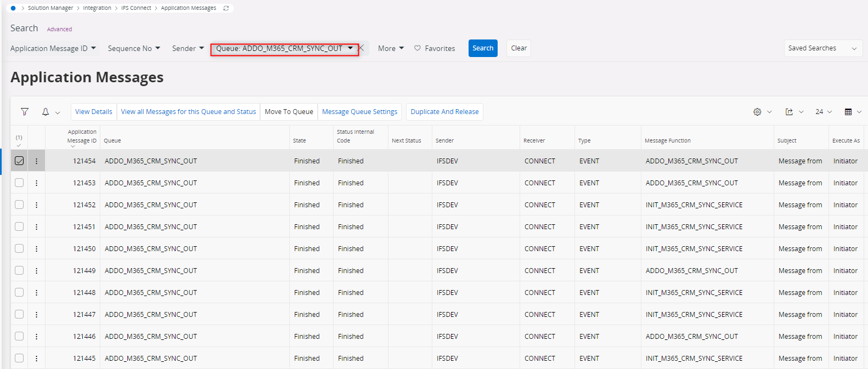
Task: Uncheck the checkbox for message 121454
Action: coord(19,161)
